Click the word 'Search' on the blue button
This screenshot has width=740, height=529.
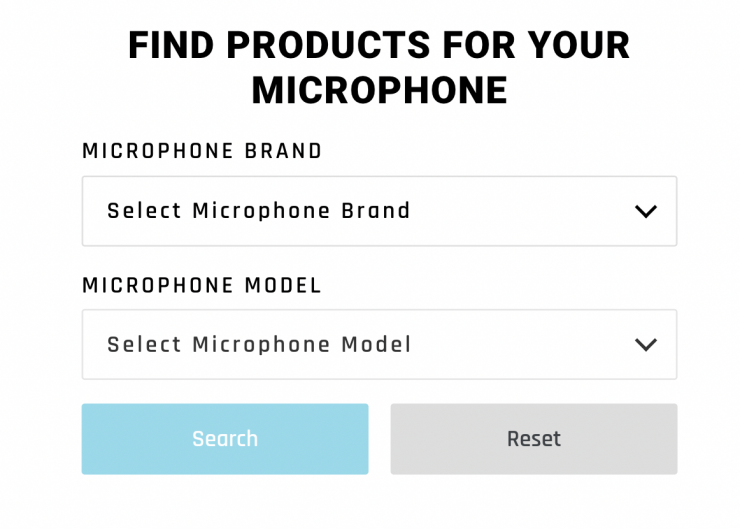click(225, 439)
